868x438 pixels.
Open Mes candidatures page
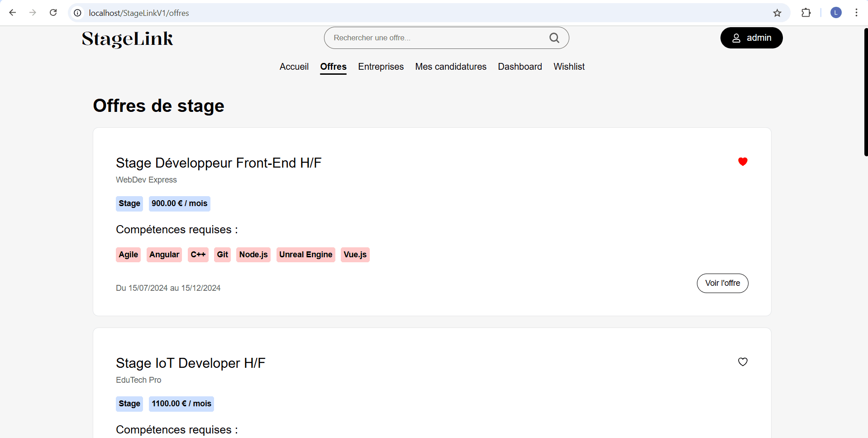click(451, 67)
